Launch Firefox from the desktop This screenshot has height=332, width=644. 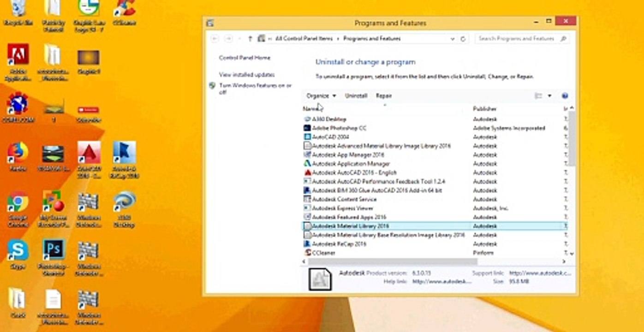point(18,157)
